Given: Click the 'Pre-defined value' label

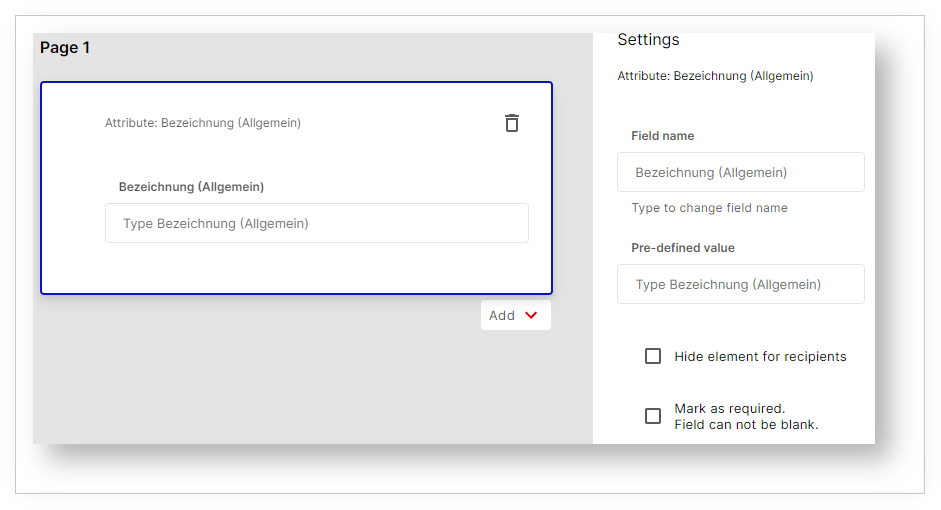Looking at the screenshot, I should 682,248.
